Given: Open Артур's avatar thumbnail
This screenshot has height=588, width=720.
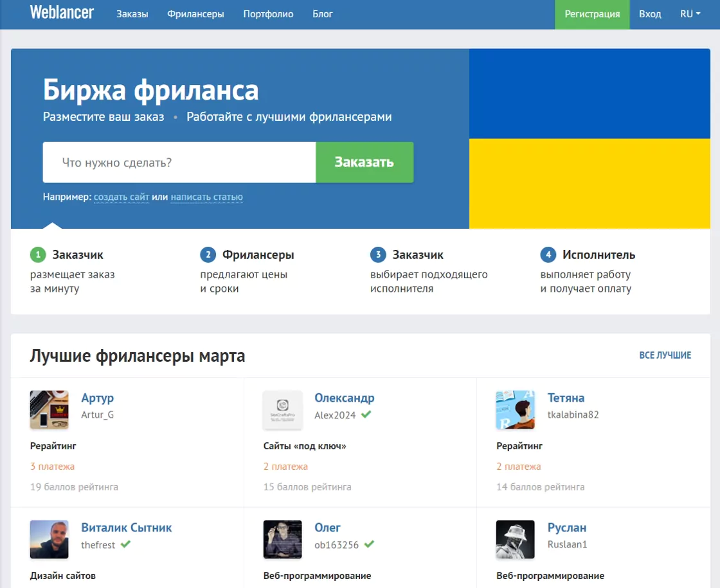Looking at the screenshot, I should [49, 410].
